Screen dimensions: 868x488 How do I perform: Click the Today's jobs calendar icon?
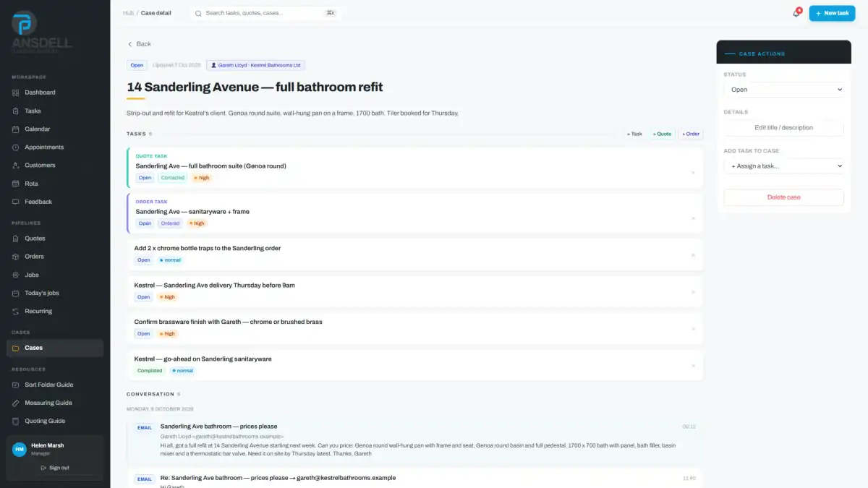click(16, 293)
